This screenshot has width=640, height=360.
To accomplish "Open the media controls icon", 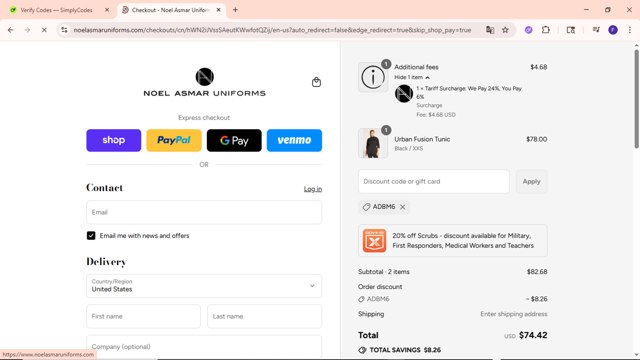I will tap(596, 30).
